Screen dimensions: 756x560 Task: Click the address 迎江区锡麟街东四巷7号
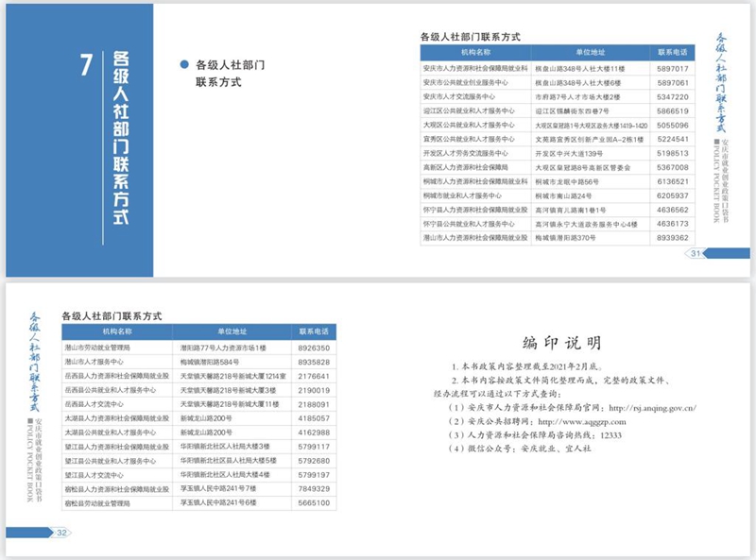click(573, 110)
